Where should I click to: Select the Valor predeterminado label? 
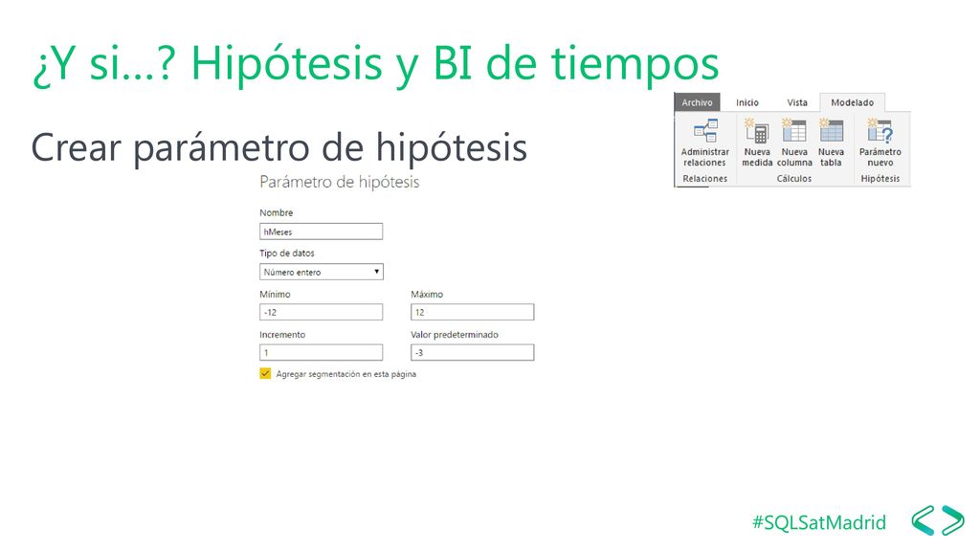[x=455, y=335]
